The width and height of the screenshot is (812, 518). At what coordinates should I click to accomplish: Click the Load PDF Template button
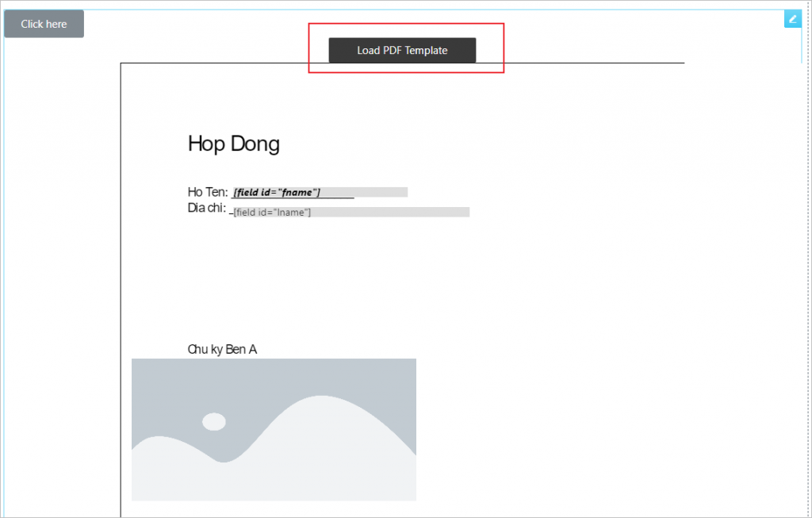tap(402, 50)
